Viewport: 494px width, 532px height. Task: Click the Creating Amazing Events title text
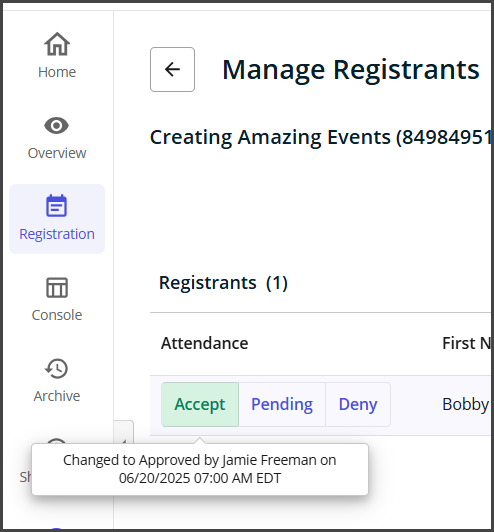tap(321, 137)
